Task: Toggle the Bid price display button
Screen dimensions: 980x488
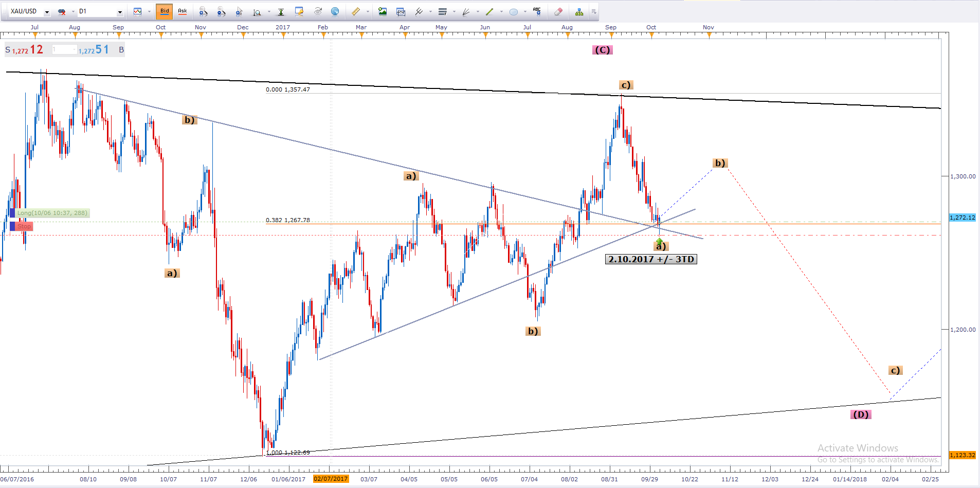Action: tap(165, 11)
